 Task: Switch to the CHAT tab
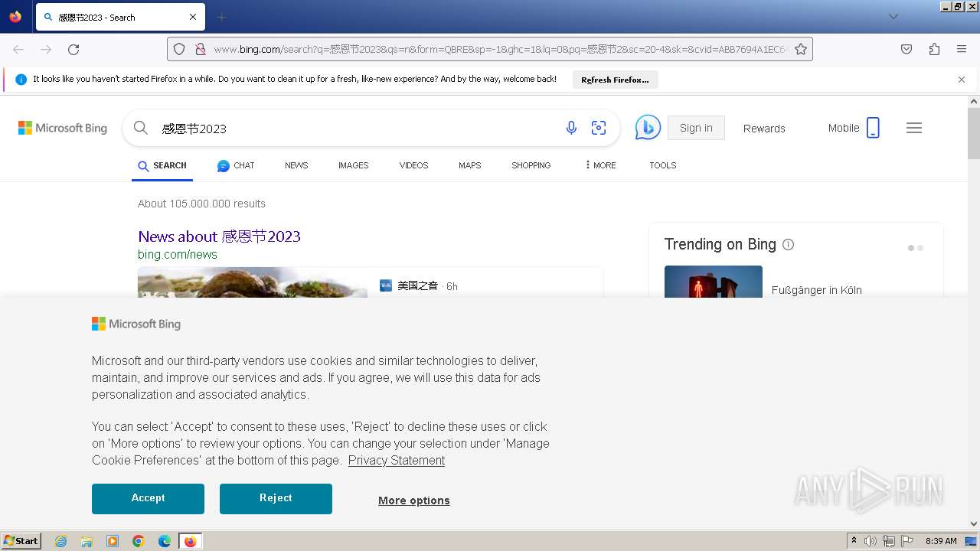(x=236, y=165)
